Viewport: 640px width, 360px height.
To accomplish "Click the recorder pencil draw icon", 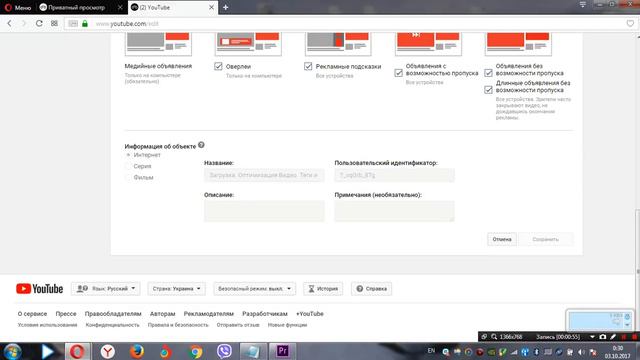I will (x=613, y=337).
